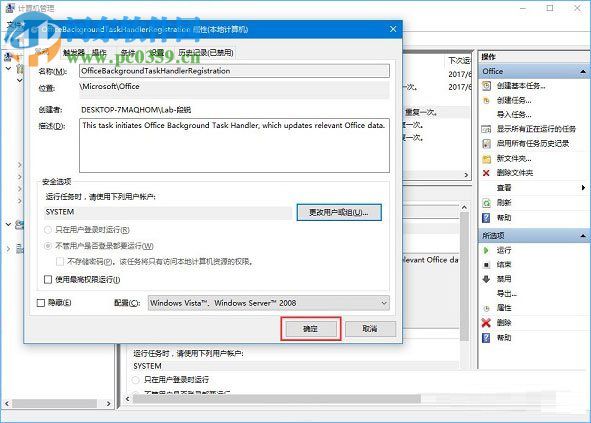Screen dimensions: 591x423
Task: Click 启用所有任务历史记录 icon
Action: [487, 144]
